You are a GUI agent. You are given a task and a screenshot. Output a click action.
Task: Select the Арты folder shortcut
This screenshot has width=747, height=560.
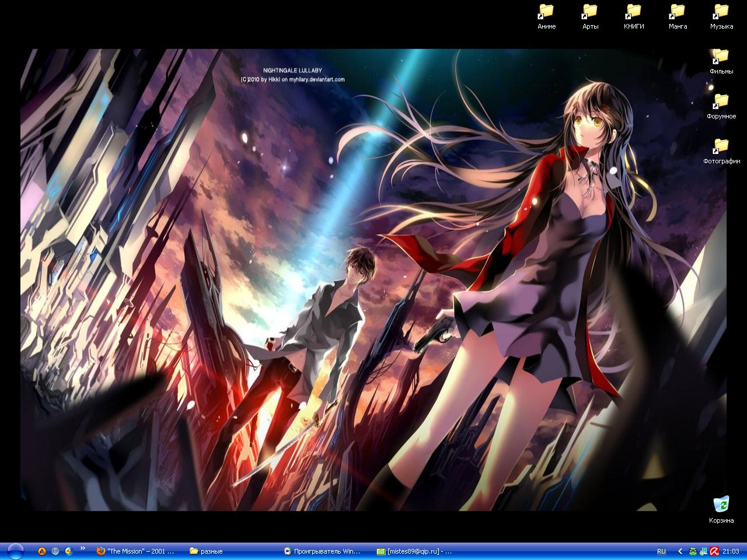[x=590, y=16]
